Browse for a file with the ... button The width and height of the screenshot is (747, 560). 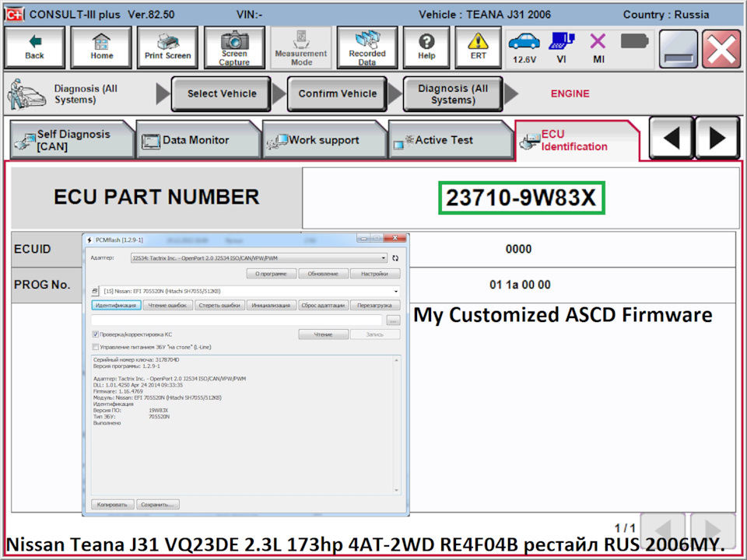click(x=393, y=321)
